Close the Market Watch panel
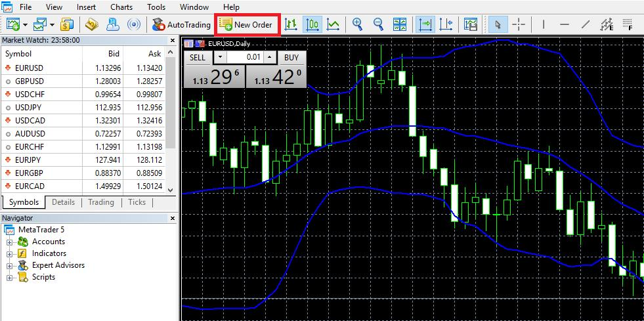 pos(173,40)
